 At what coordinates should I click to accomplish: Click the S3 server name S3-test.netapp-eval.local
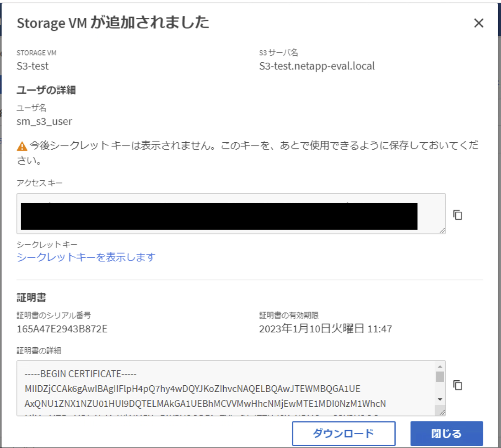pyautogui.click(x=317, y=66)
